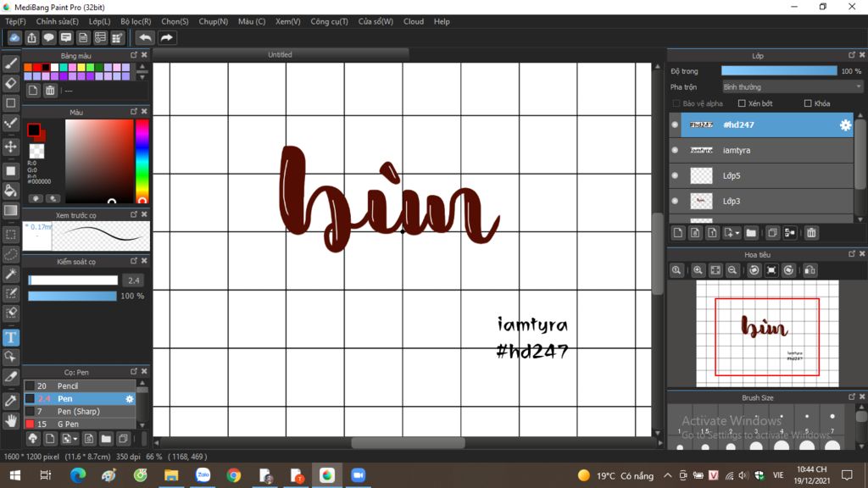This screenshot has width=868, height=488.
Task: Select the Pencil brush
Action: point(80,386)
